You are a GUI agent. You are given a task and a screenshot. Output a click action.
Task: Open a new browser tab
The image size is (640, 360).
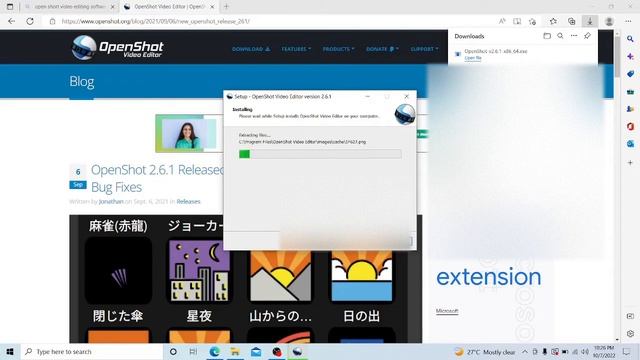[x=226, y=7]
